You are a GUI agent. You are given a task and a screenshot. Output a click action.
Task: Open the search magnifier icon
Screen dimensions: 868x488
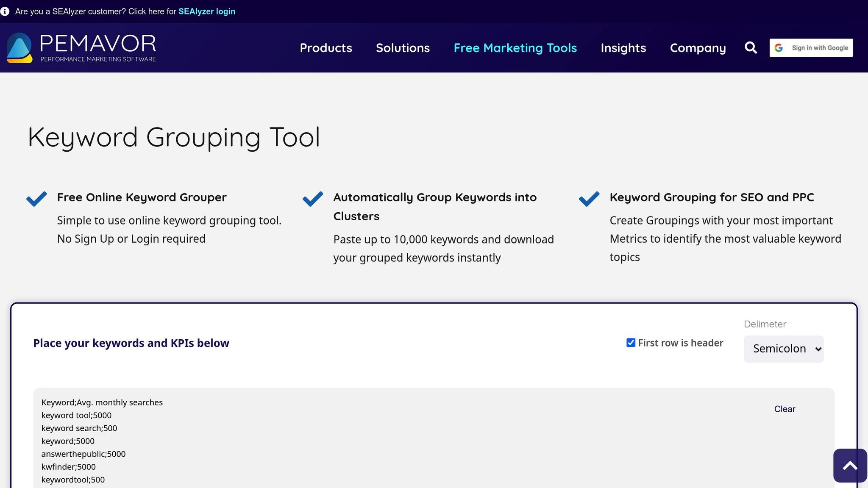(751, 48)
